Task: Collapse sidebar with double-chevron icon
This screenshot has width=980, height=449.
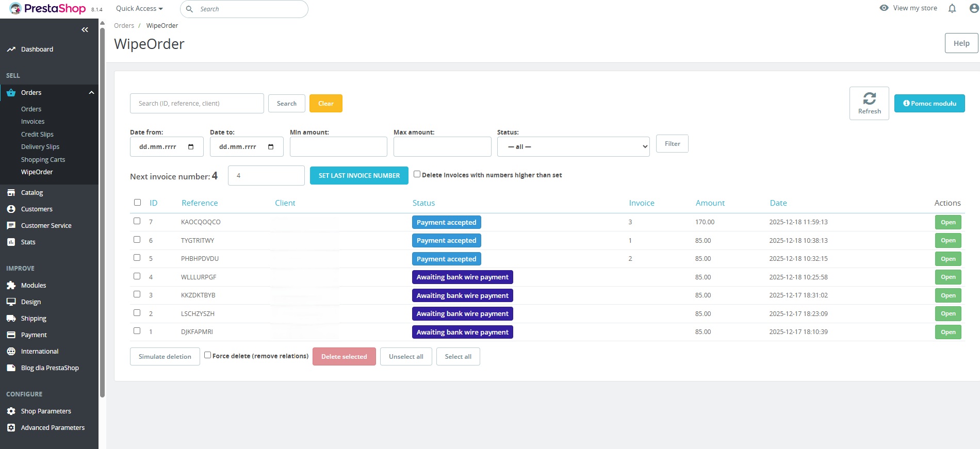Action: point(85,30)
